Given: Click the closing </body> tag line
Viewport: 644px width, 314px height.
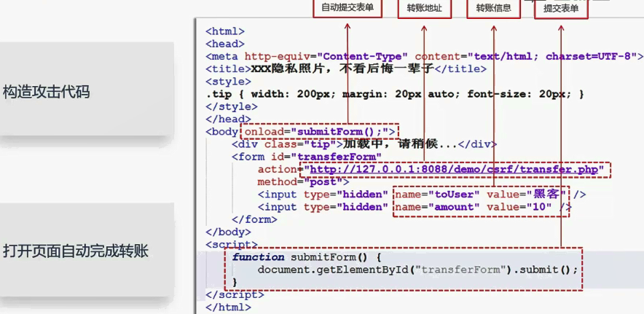Looking at the screenshot, I should click(228, 232).
